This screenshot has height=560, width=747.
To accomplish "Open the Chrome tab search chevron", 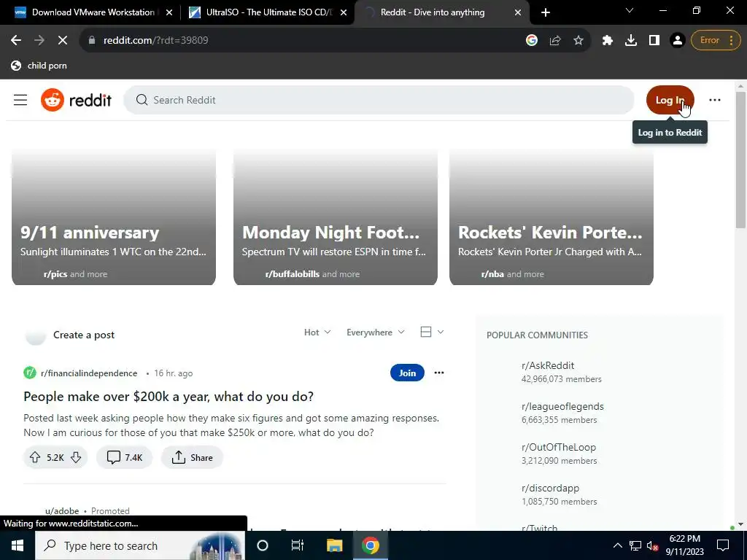I will pyautogui.click(x=630, y=10).
